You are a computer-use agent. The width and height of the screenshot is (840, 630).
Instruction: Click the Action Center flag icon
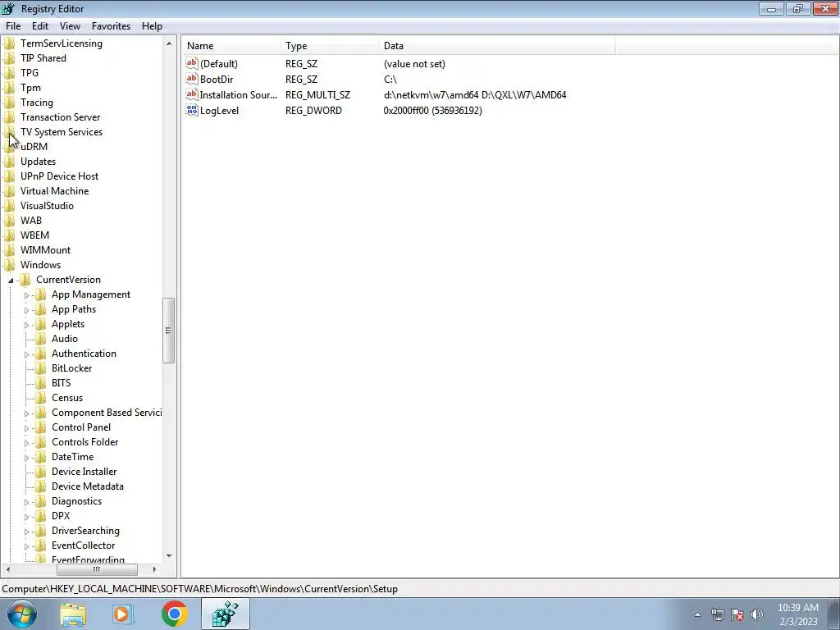pyautogui.click(x=737, y=614)
